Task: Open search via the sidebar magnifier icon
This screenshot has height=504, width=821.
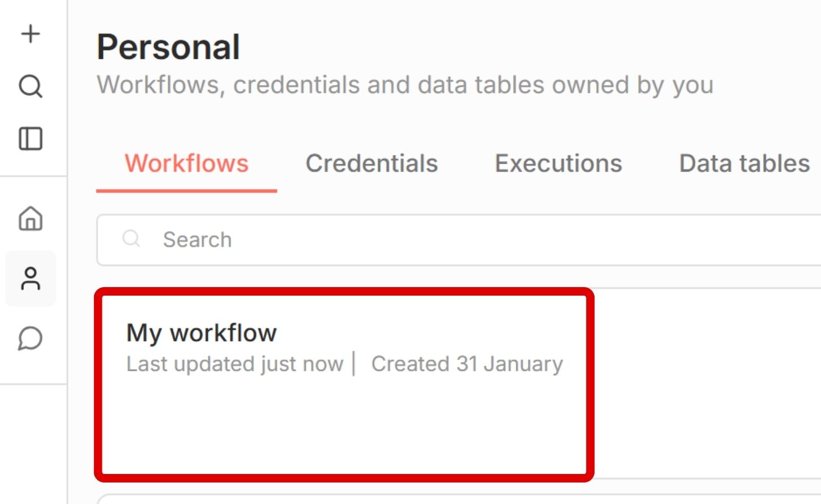Action: (x=31, y=86)
